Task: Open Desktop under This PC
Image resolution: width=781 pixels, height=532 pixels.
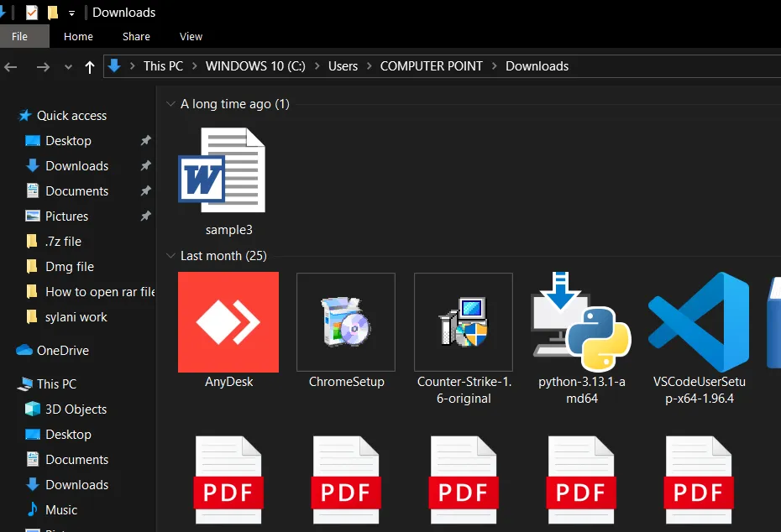Action: click(x=68, y=435)
